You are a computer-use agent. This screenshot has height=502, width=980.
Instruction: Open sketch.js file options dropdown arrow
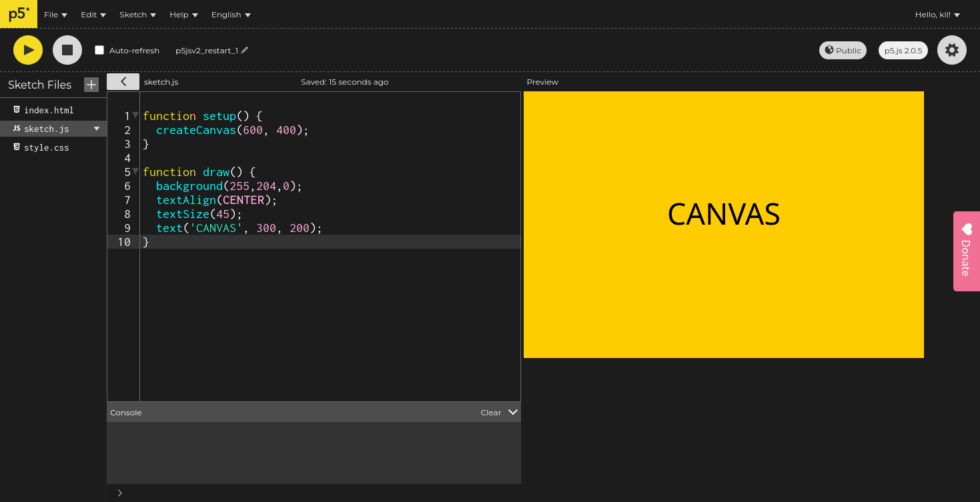[97, 129]
